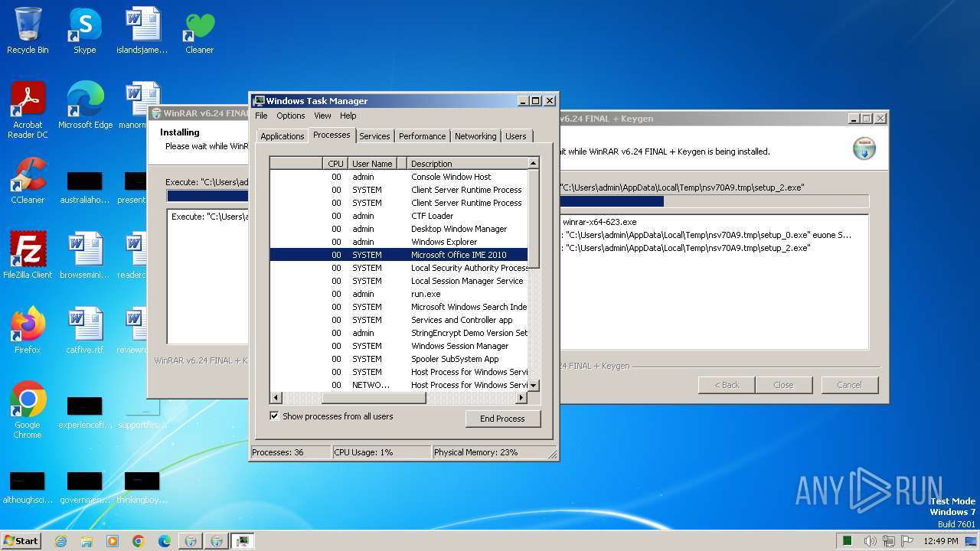Select the Desktop Window Manager process
Screen dimensions: 980x551
(399, 229)
